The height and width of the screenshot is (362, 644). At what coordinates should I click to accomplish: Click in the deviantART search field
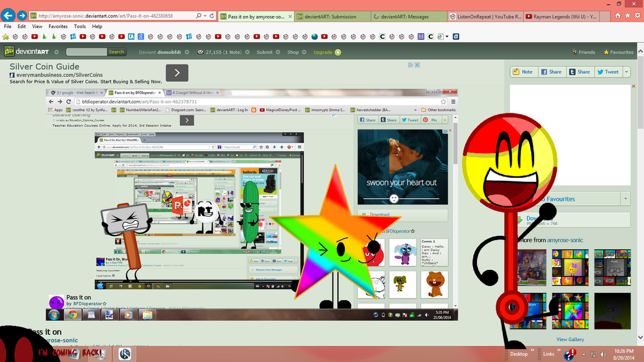[x=86, y=52]
